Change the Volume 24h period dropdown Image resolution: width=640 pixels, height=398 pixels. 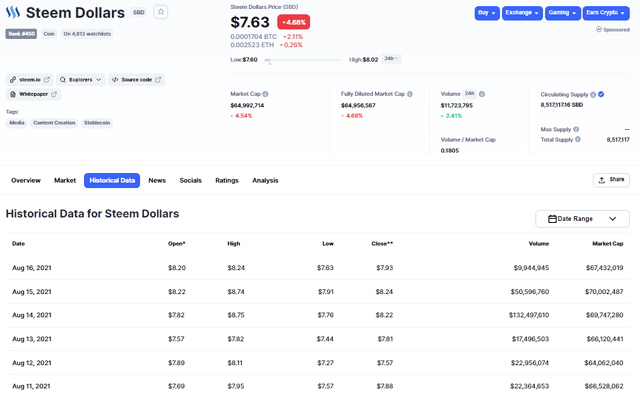coord(469,94)
